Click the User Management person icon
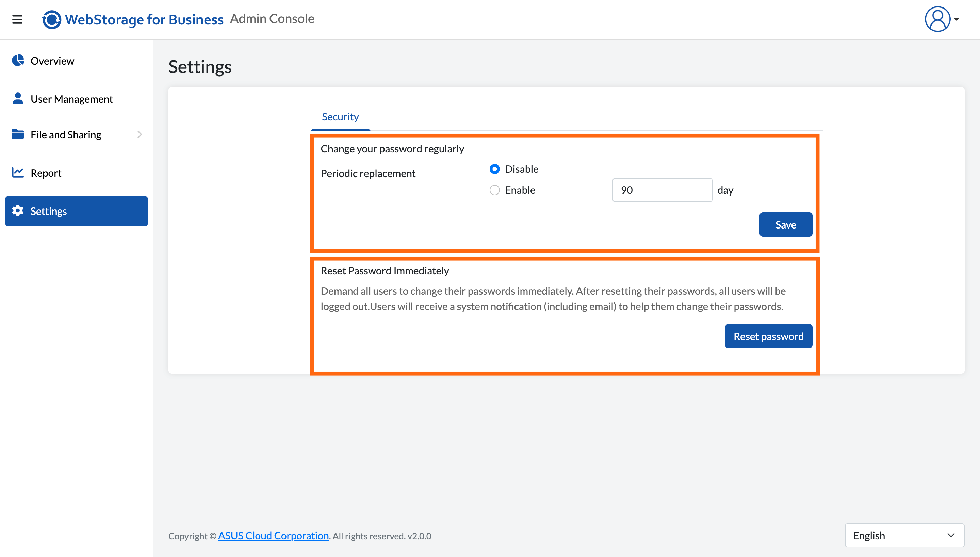This screenshot has height=557, width=980. 18,98
